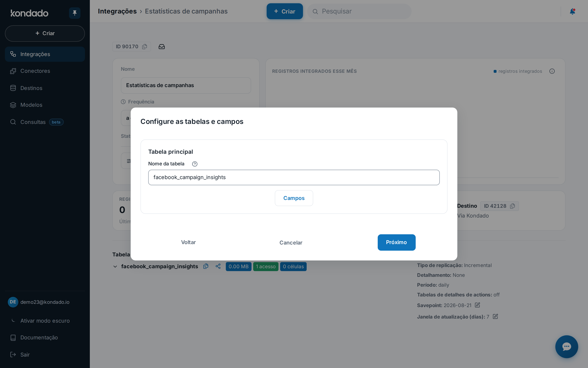Open Conectores in the sidebar
This screenshot has height=368, width=588.
pyautogui.click(x=45, y=71)
